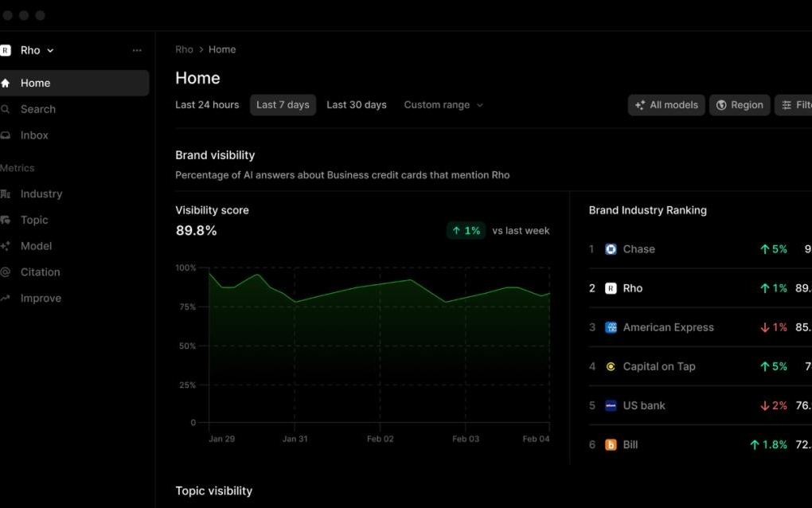Click the globe icon on Region button
The image size is (812, 508).
click(x=721, y=105)
